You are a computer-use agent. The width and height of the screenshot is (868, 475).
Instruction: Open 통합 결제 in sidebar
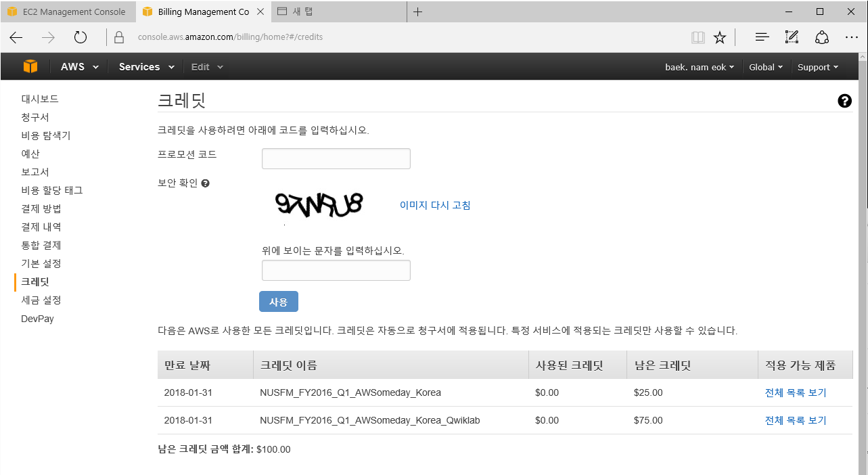[41, 245]
